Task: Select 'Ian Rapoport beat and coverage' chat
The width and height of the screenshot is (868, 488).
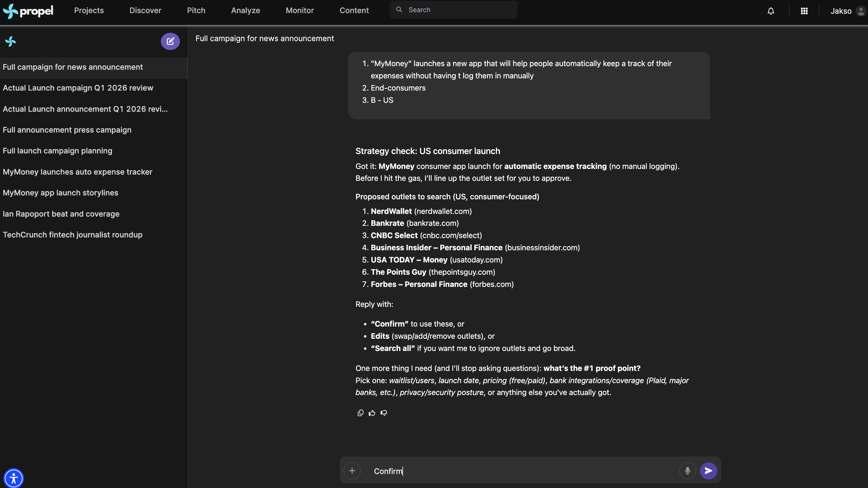Action: click(x=61, y=214)
